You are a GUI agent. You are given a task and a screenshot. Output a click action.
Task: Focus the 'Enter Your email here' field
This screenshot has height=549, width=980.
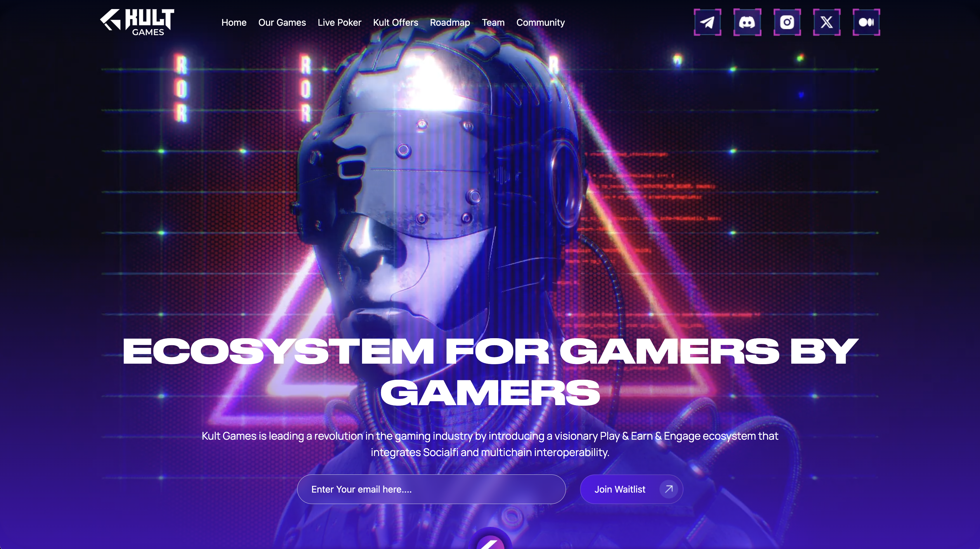click(431, 489)
